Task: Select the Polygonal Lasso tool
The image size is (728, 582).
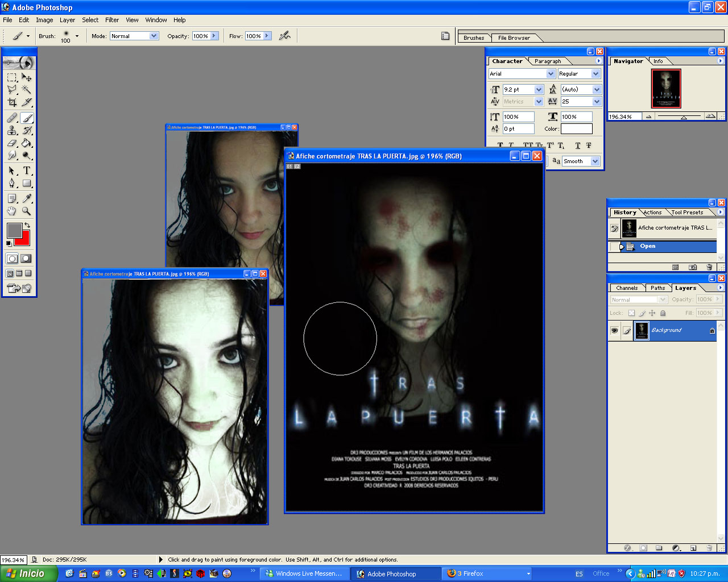Action: [12, 90]
